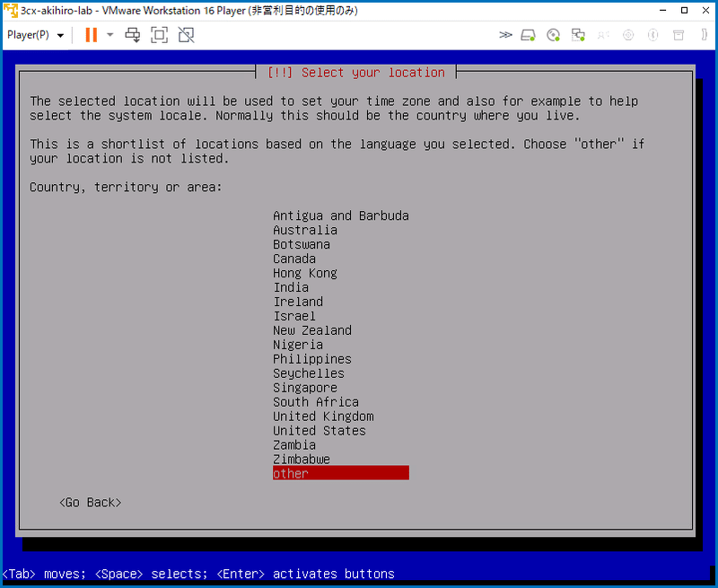
Task: Select Israel in the country list
Action: pos(341,316)
